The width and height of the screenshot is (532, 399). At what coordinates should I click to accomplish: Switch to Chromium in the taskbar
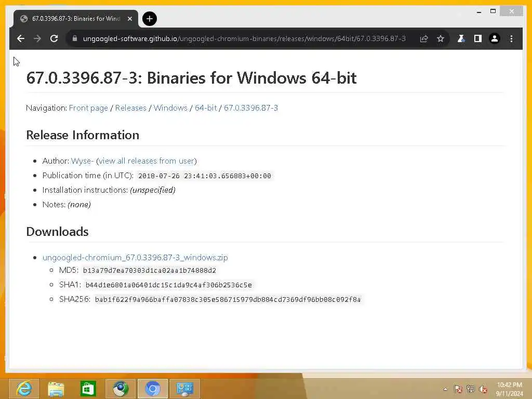tap(153, 389)
